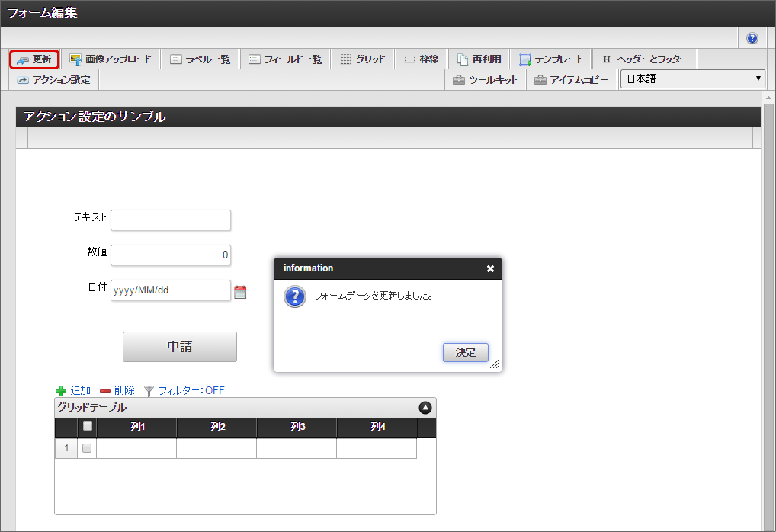Close the information dialog with X
This screenshot has height=532, width=776.
pos(490,268)
